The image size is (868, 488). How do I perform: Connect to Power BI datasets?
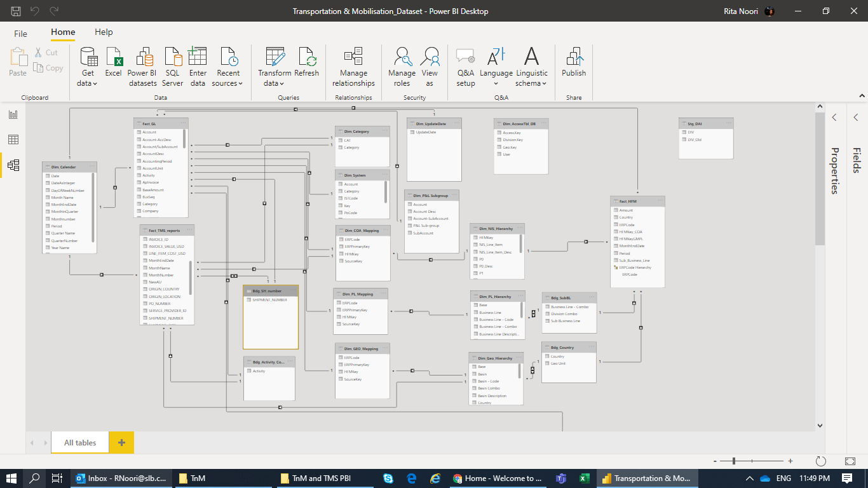pyautogui.click(x=142, y=67)
